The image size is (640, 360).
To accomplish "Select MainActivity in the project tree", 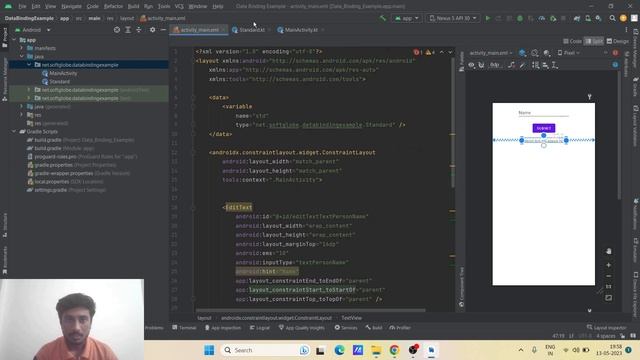I will [63, 73].
